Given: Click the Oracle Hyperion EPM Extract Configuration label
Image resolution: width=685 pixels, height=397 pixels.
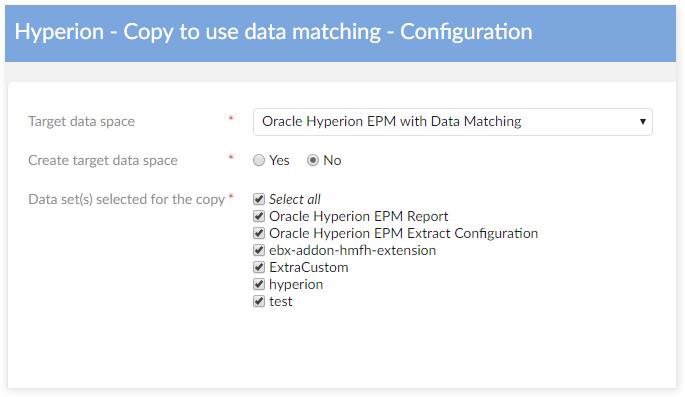Looking at the screenshot, I should [404, 233].
